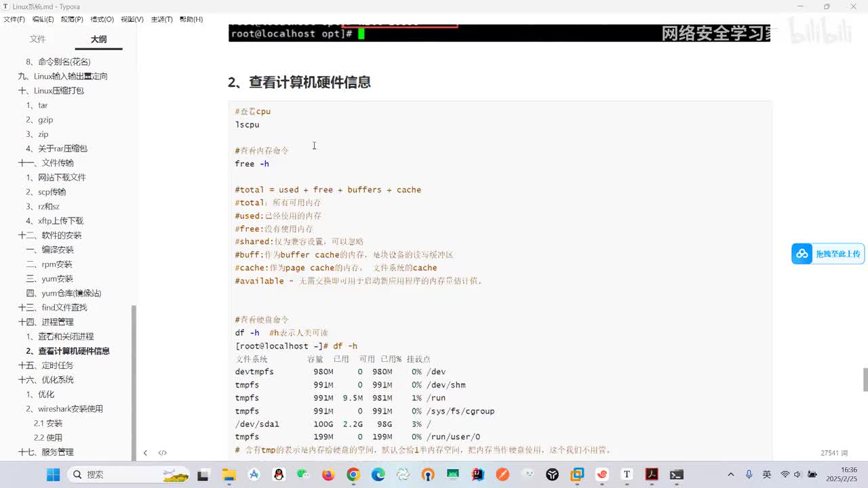Click the Baidu cloud drag-to-upload button
Viewport: 868px width, 488px height.
pos(828,253)
